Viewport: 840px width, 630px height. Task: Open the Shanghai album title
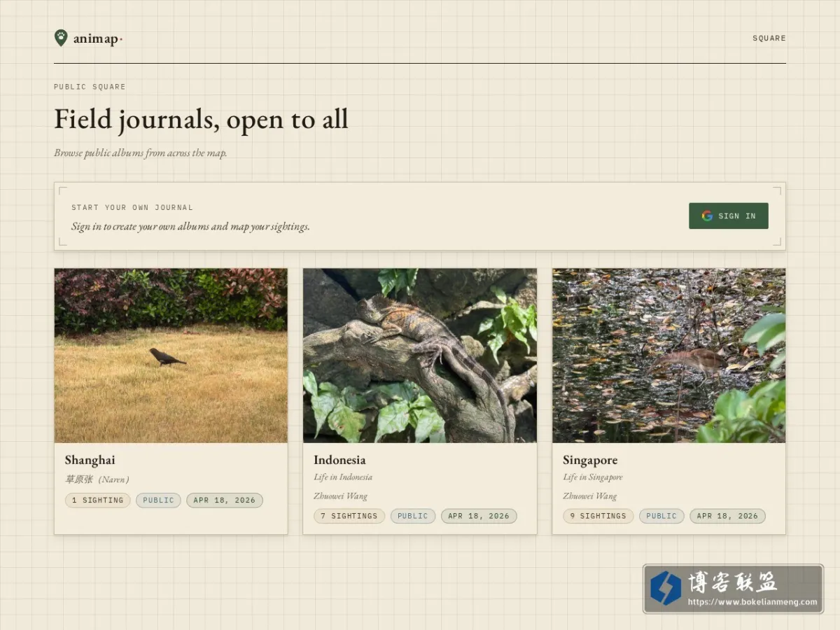90,460
